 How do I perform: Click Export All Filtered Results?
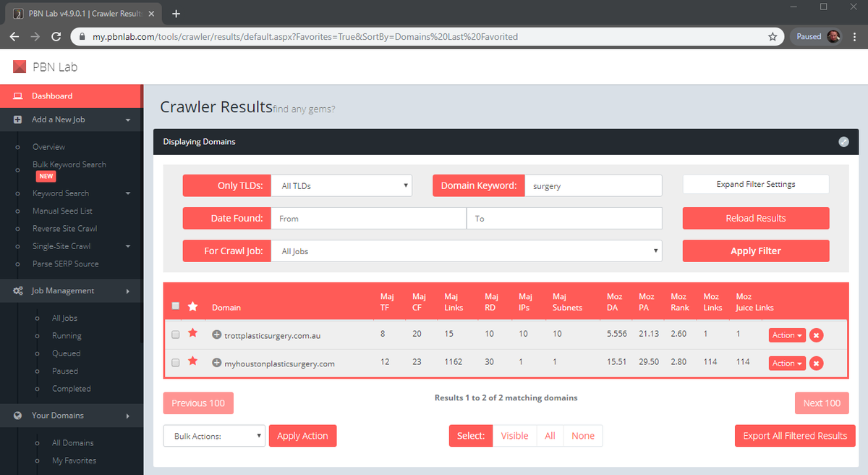[x=795, y=436]
